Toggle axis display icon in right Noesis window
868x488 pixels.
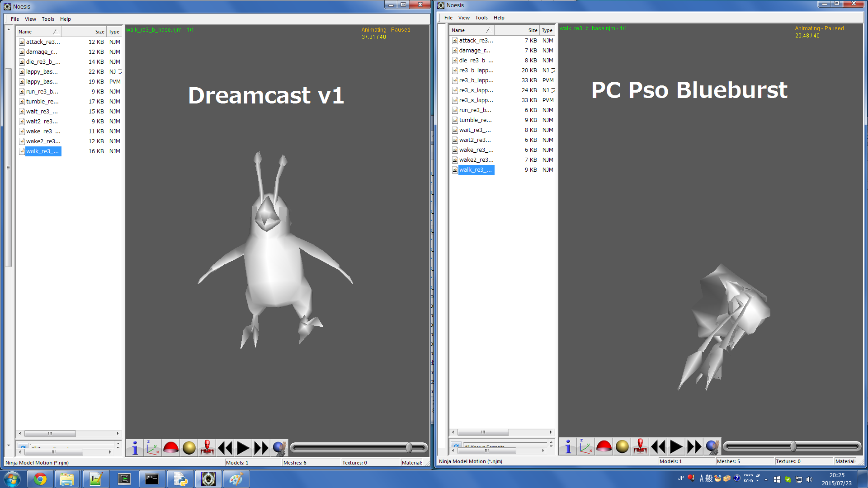[x=586, y=446]
